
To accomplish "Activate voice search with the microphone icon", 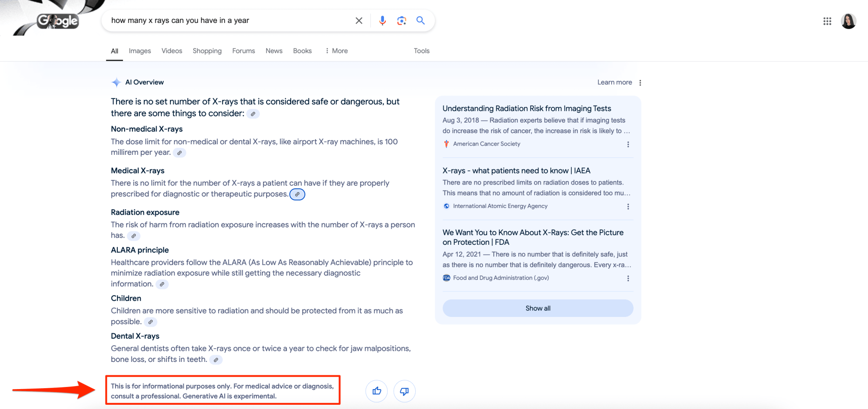I will click(x=382, y=20).
